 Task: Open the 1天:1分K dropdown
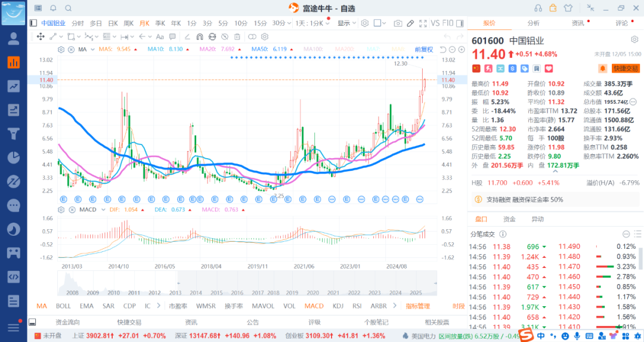[x=312, y=23]
